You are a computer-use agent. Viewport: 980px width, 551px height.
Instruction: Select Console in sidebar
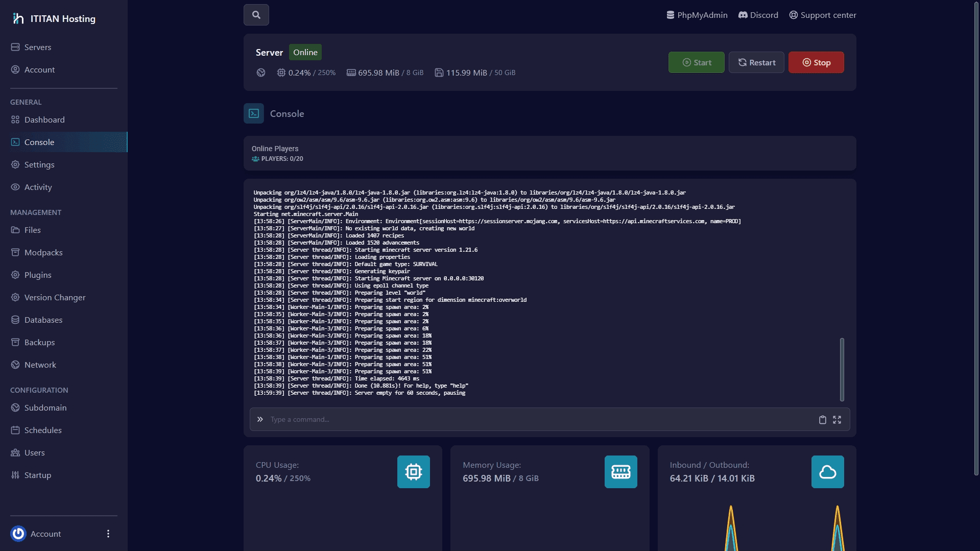tap(64, 142)
